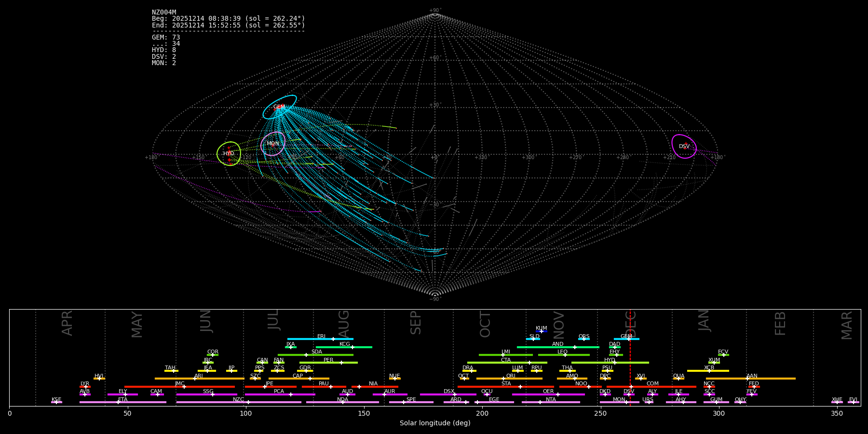The width and height of the screenshot is (868, 434).
Task: Select the 350 tick on the solar longitude axis
Action: [x=837, y=413]
